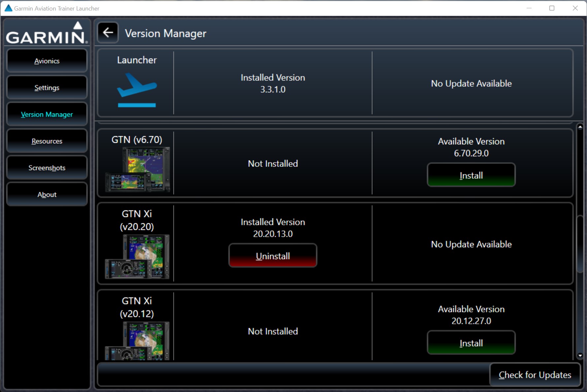
Task: Click the 'GTN Xi (v20.12)' title label
Action: [x=137, y=307]
